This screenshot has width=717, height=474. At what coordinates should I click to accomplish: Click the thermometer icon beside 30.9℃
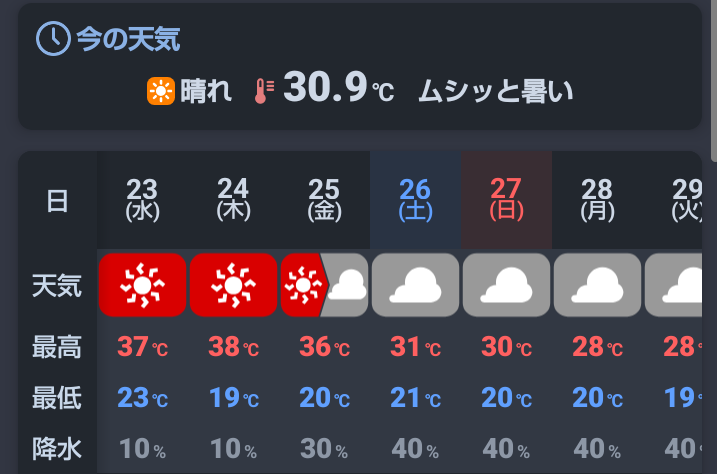click(x=264, y=91)
